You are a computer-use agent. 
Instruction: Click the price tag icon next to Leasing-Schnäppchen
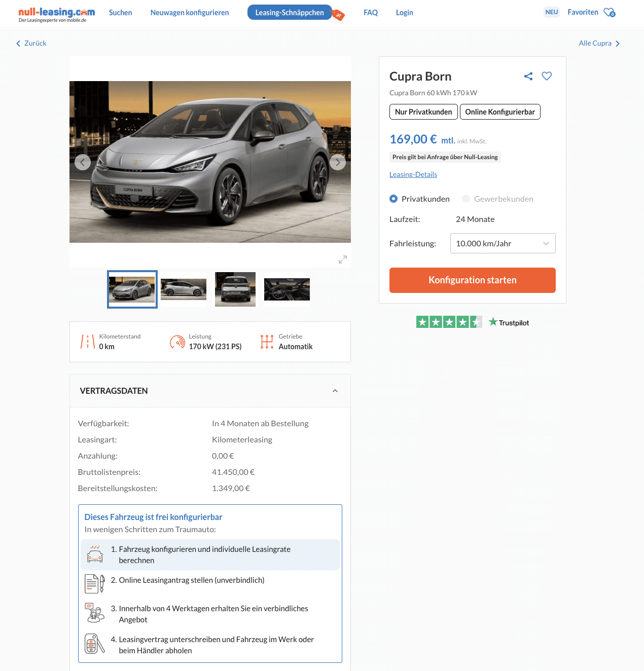[338, 15]
